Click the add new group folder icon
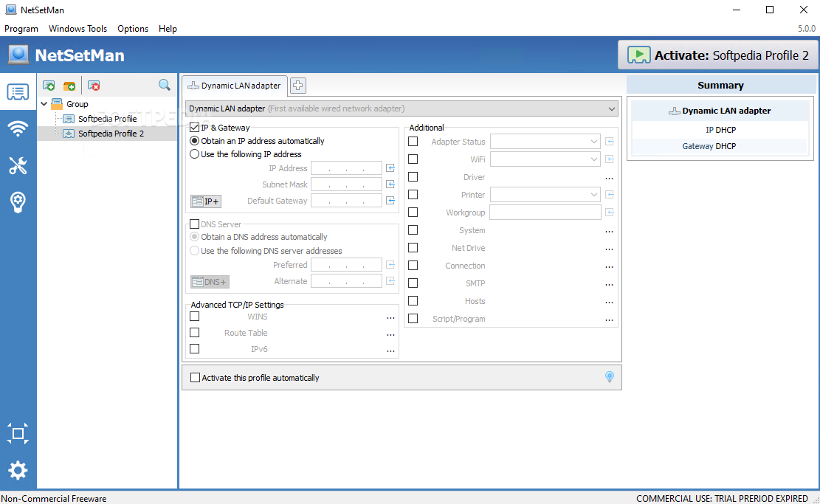Image resolution: width=820 pixels, height=504 pixels. (69, 85)
